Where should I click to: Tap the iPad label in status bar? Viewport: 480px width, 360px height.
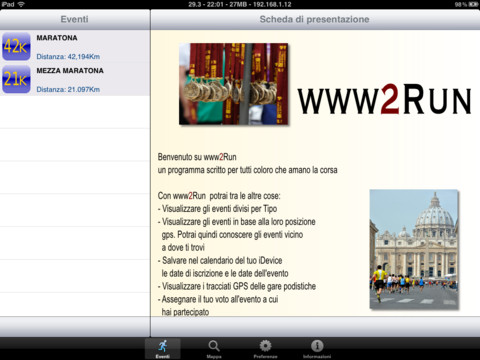(8, 4)
